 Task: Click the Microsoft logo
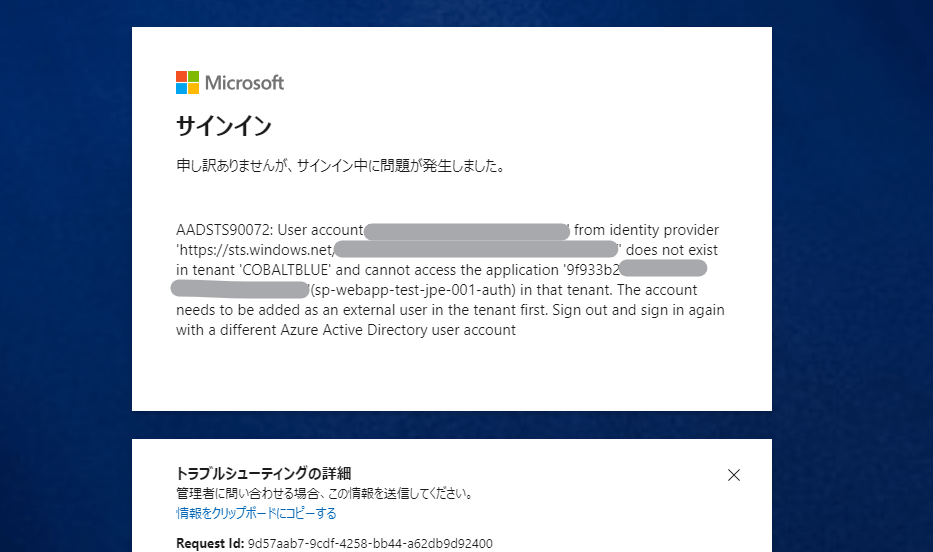[x=230, y=83]
